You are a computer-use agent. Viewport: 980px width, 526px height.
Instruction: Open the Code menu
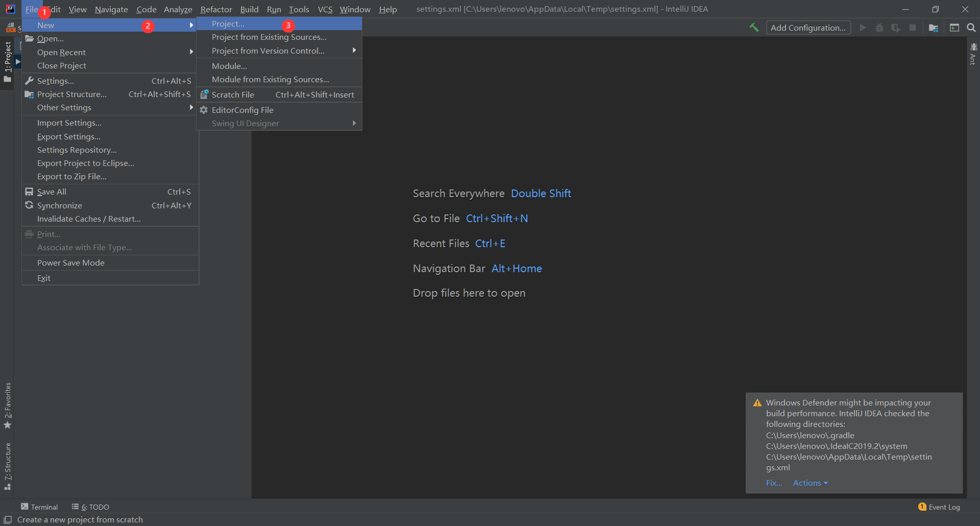pyautogui.click(x=146, y=9)
